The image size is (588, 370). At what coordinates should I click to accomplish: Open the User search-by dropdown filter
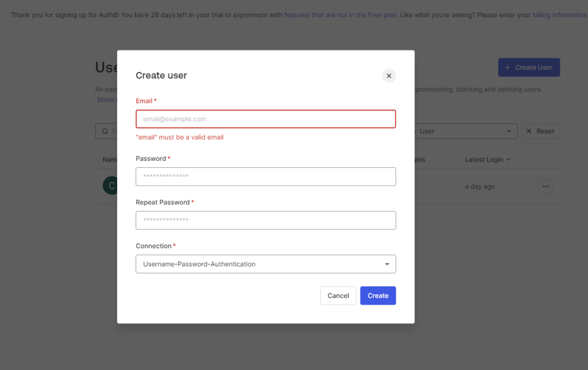click(x=465, y=131)
